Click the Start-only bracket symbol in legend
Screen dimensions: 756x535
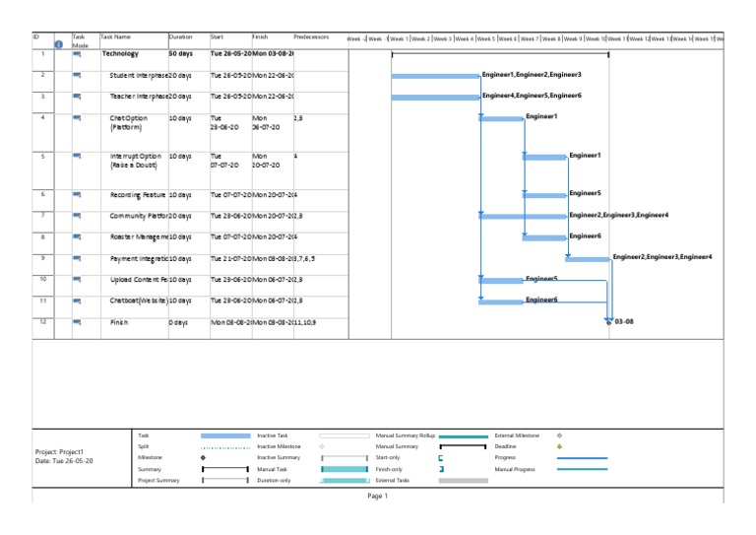point(441,458)
